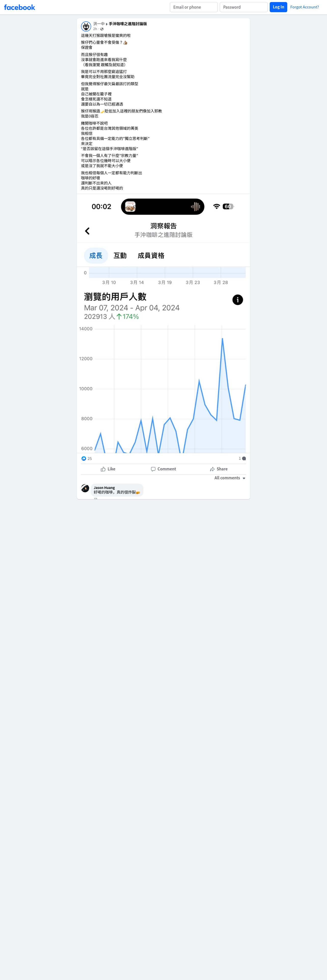Click the Email or phone field
The image size is (327, 980).
[193, 7]
